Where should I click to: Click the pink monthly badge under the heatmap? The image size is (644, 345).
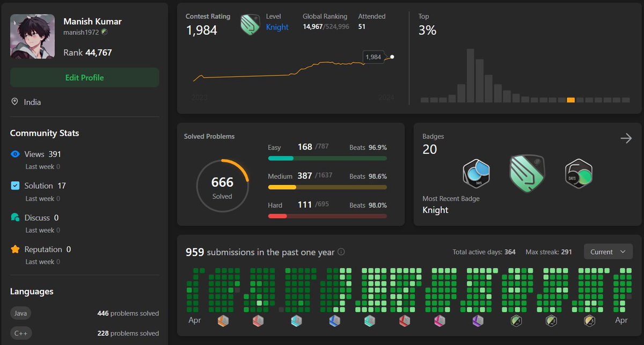click(441, 321)
